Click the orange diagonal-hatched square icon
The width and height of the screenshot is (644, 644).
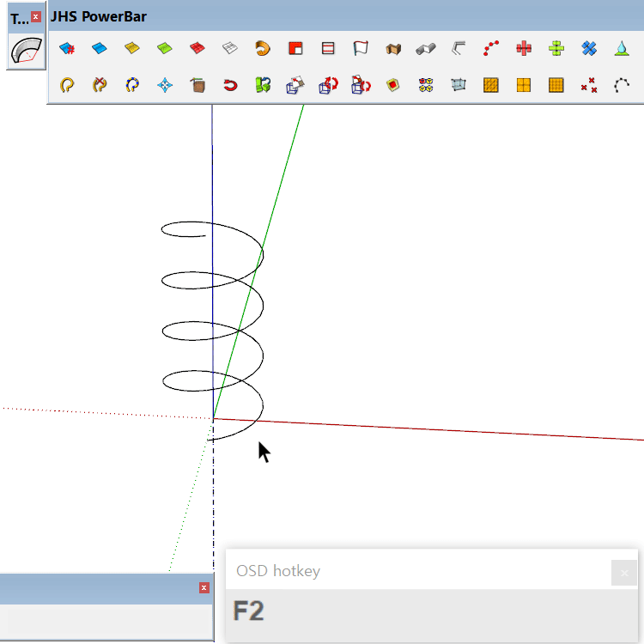tap(491, 85)
